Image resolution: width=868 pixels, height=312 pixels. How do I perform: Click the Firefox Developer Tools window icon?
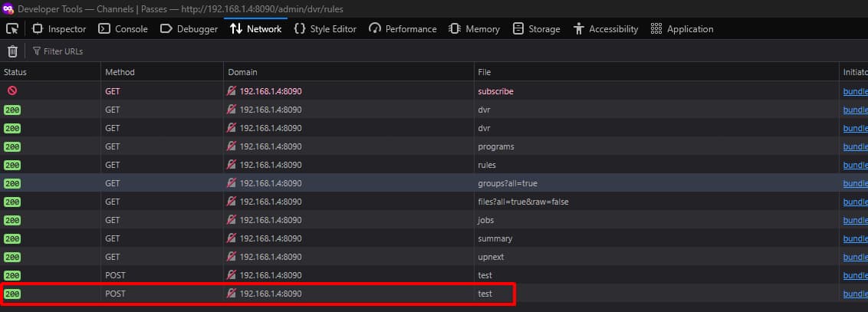[x=8, y=8]
